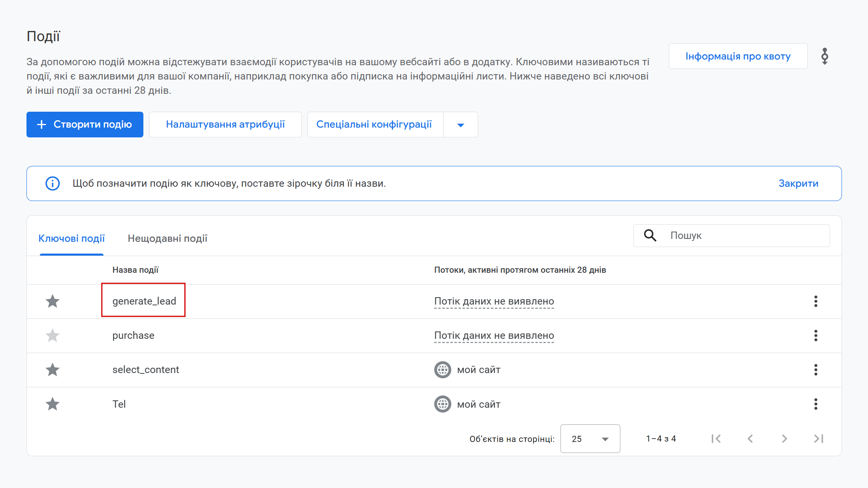Image resolution: width=868 pixels, height=488 pixels.
Task: Click Створити подію button
Action: (x=85, y=125)
